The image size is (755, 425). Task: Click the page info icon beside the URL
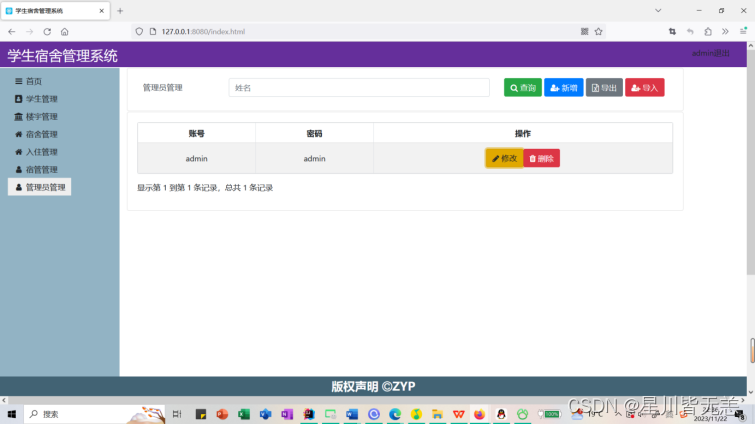pyautogui.click(x=153, y=32)
